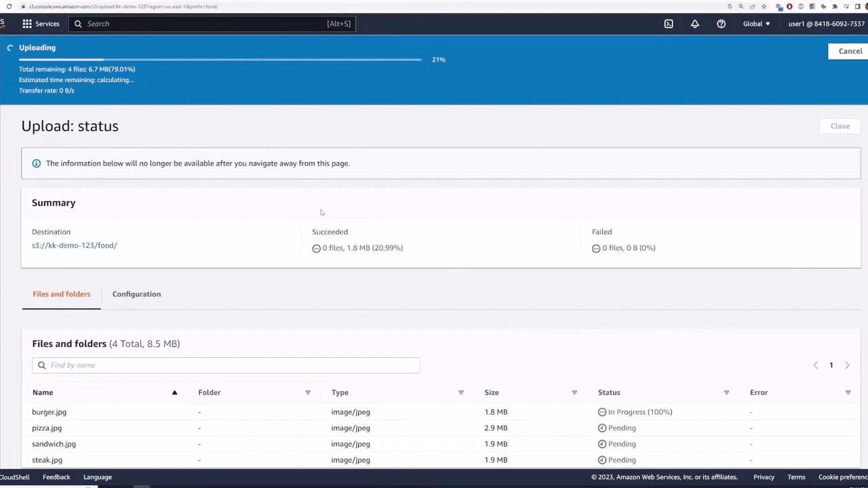Click the search magnifier in the AWS top bar
Viewport: 868px width, 488px height.
[78, 23]
